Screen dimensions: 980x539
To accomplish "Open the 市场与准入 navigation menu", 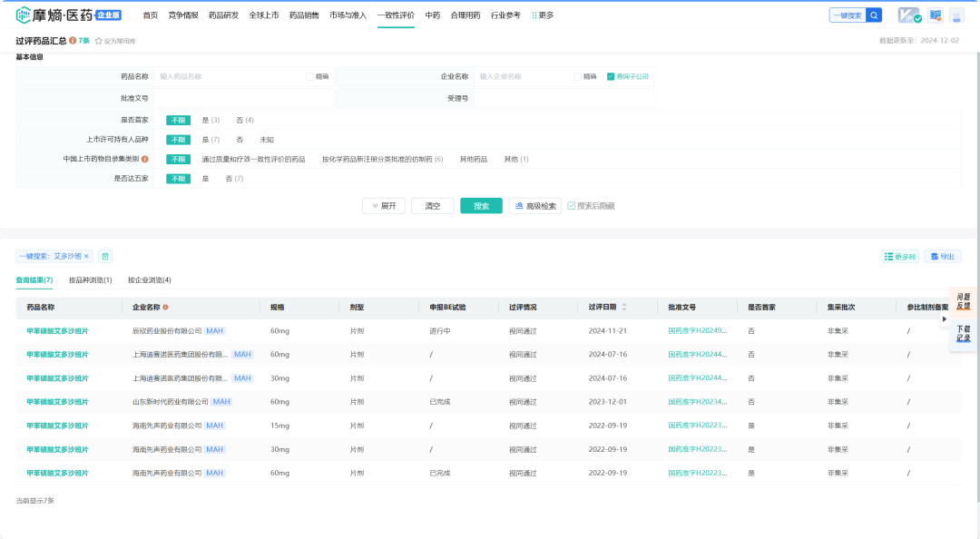I will click(x=348, y=15).
